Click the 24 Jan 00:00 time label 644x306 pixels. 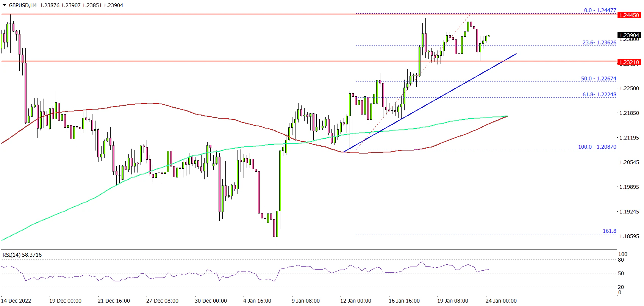pyautogui.click(x=501, y=301)
